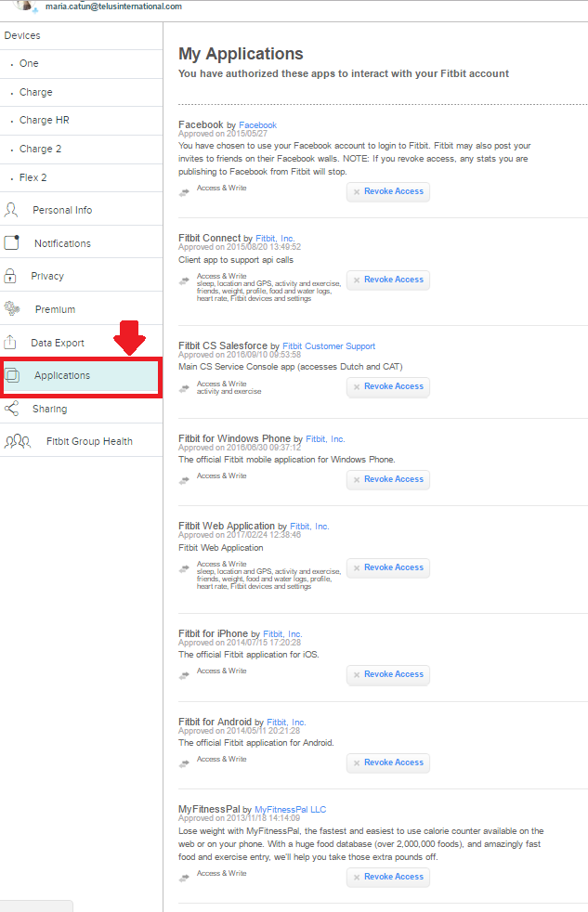
Task: Open the Data Export section
Action: point(82,343)
